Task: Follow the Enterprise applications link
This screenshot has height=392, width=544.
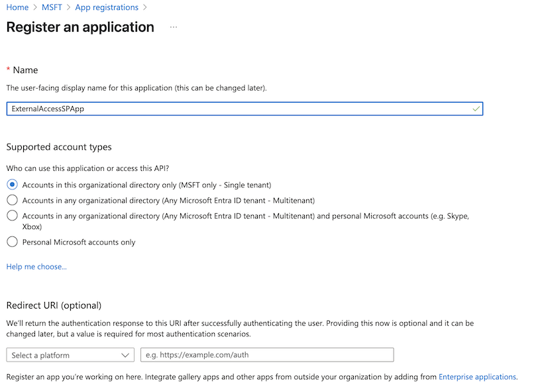Action: click(x=477, y=377)
